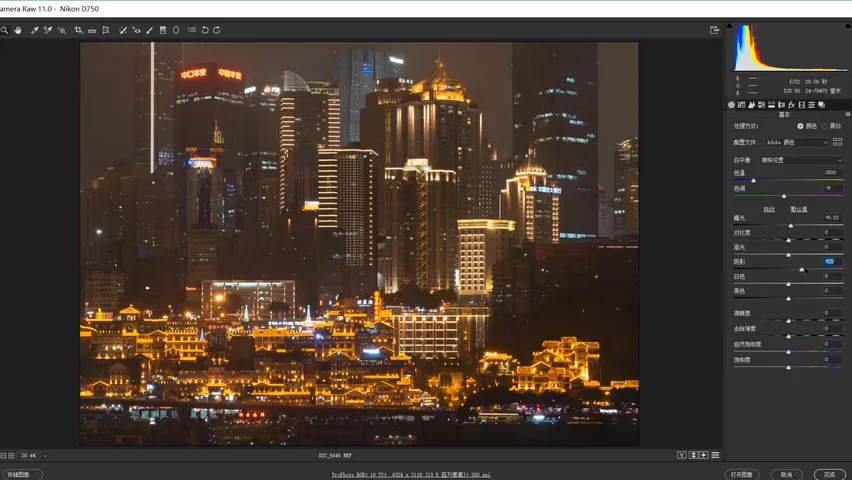Toggle shadow clipping warning in histogram
This screenshot has height=480, width=852.
(x=729, y=26)
